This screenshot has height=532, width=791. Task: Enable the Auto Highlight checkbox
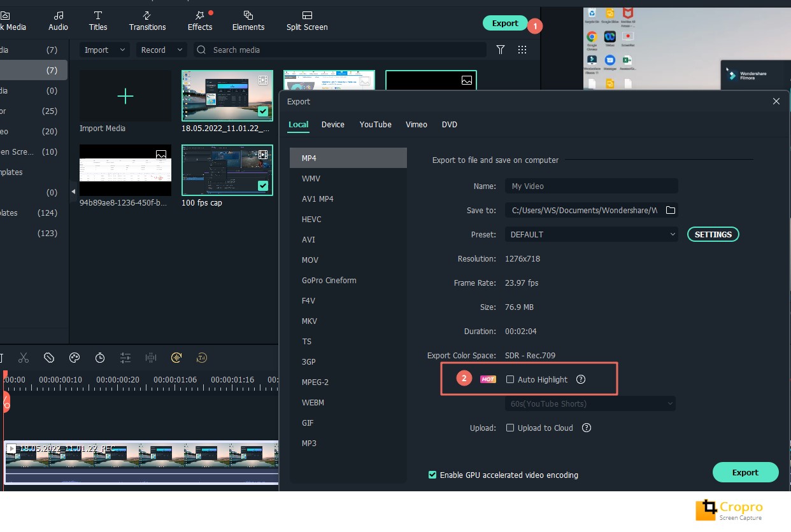pos(510,379)
